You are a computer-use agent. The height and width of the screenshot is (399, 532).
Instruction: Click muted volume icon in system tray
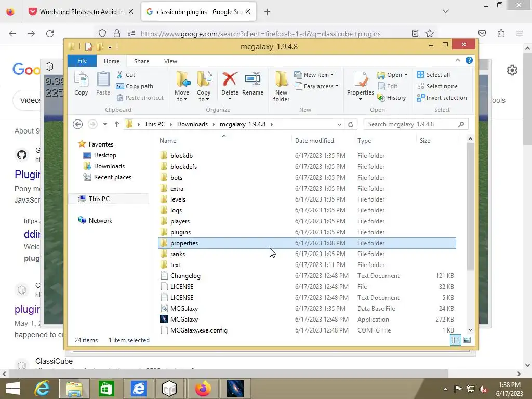pos(484,389)
